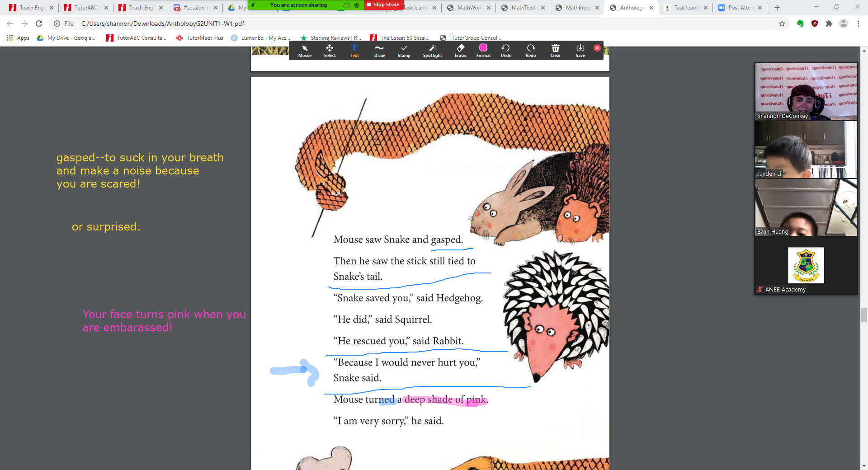The width and height of the screenshot is (868, 470).
Task: Click the scrollbar up arrow
Action: pos(864,50)
